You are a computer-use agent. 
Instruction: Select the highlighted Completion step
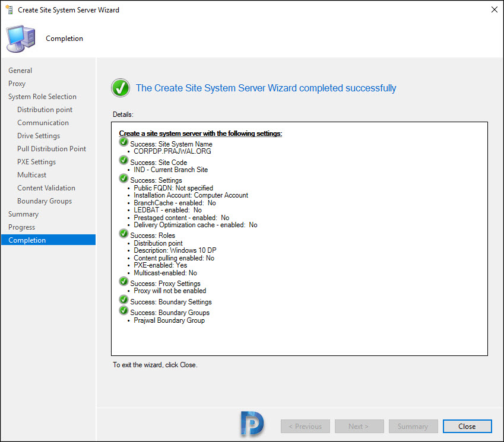(x=48, y=240)
